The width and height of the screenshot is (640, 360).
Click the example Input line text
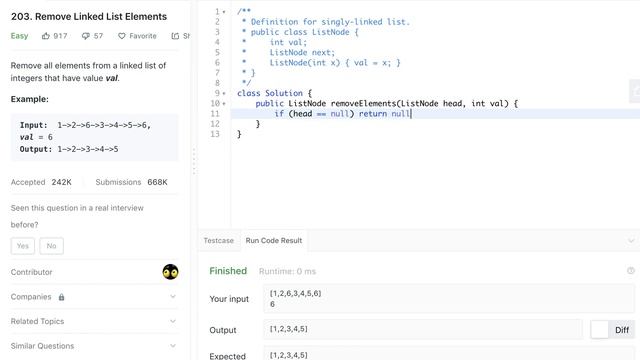pyautogui.click(x=85, y=125)
